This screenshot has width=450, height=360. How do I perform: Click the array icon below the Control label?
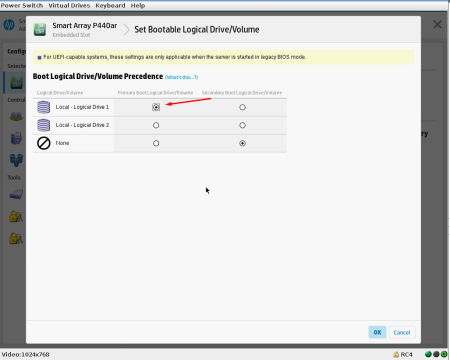click(16, 116)
